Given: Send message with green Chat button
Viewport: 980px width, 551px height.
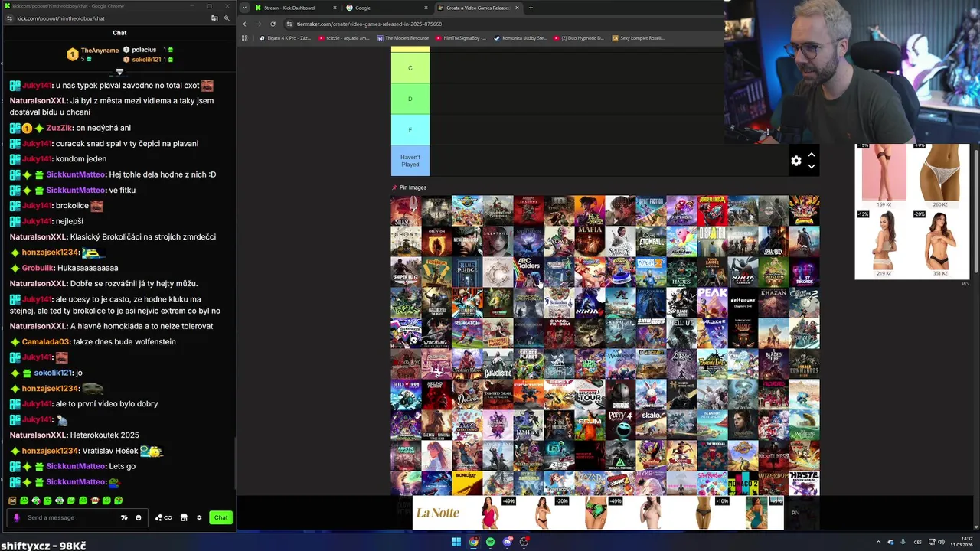Looking at the screenshot, I should 220,517.
